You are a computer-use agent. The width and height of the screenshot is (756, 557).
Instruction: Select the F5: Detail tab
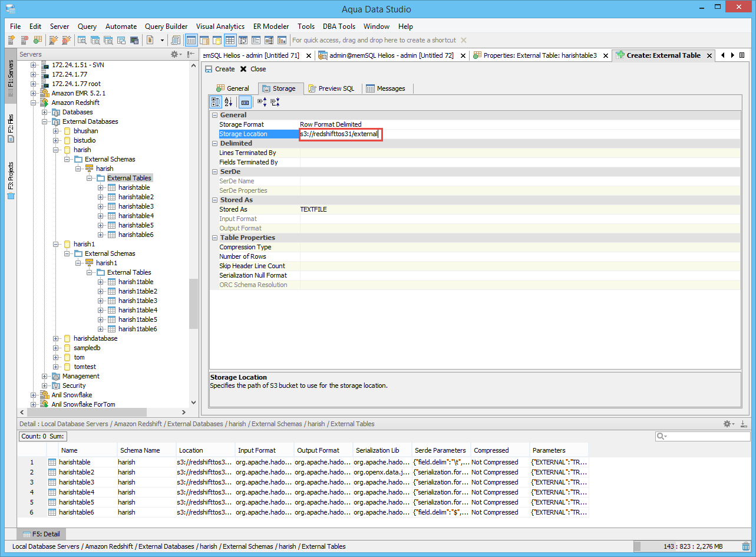41,534
